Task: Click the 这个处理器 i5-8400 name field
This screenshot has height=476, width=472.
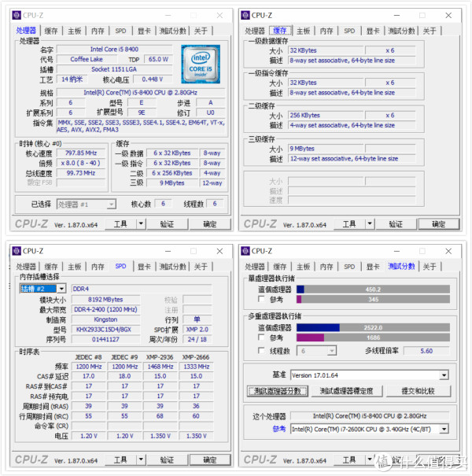Action: 370,416
